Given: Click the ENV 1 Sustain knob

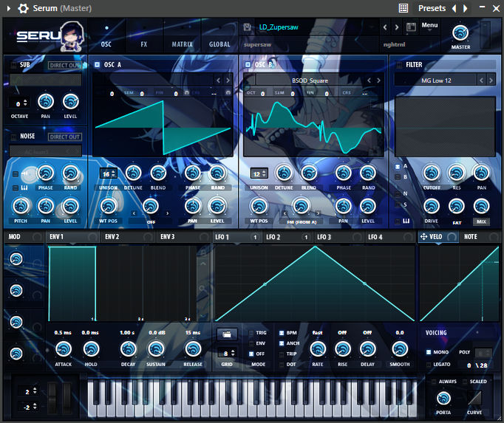Looking at the screenshot, I should pos(156,349).
